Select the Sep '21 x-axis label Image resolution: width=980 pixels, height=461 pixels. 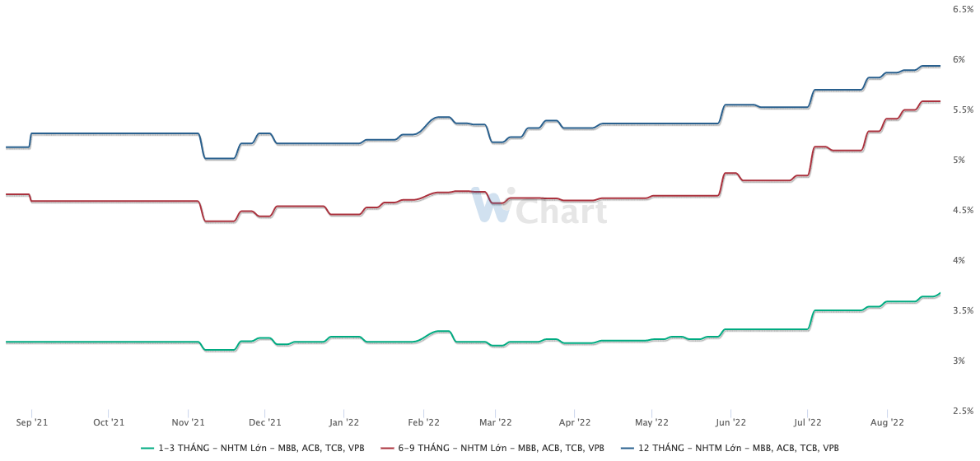[31, 422]
